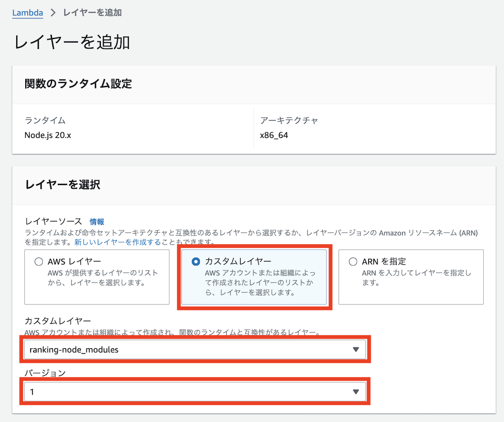This screenshot has width=504, height=422.
Task: Click the x86_64 architecture value
Action: pos(274,135)
